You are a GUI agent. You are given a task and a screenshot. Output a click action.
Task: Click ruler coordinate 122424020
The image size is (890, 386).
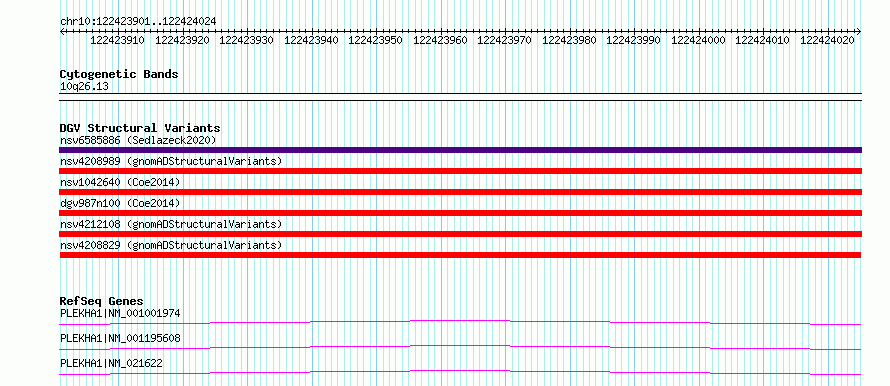828,40
